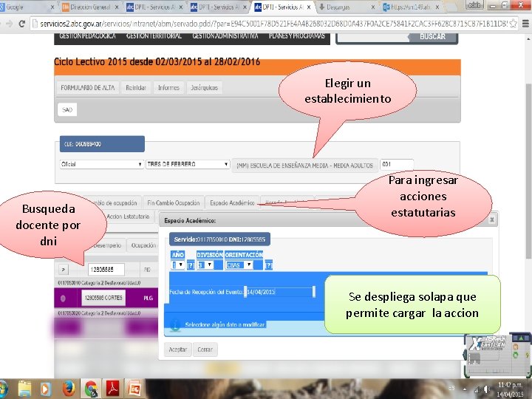
Task: Close the Espacio Académico dialog with the X
Action: tap(492, 220)
